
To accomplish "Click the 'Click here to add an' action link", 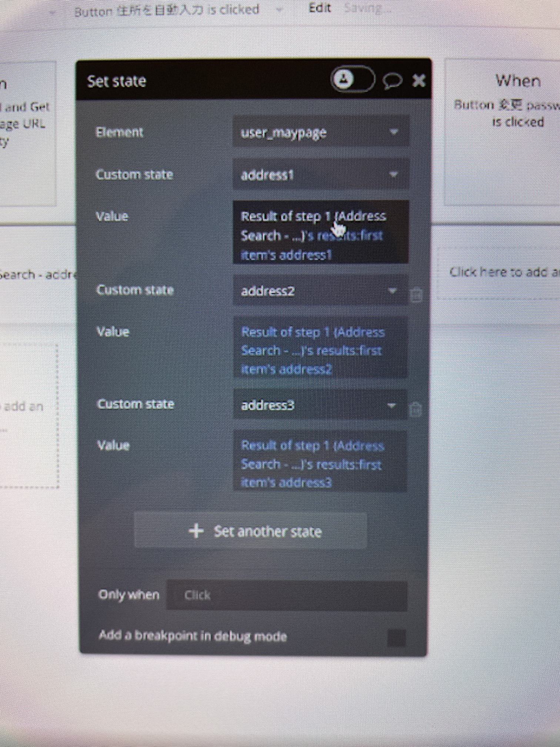I will coord(504,272).
